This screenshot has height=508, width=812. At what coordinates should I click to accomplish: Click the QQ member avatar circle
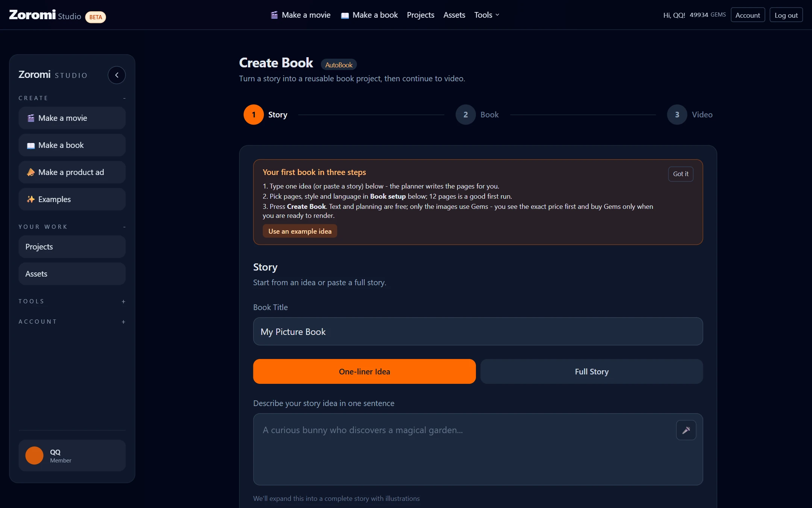34,456
